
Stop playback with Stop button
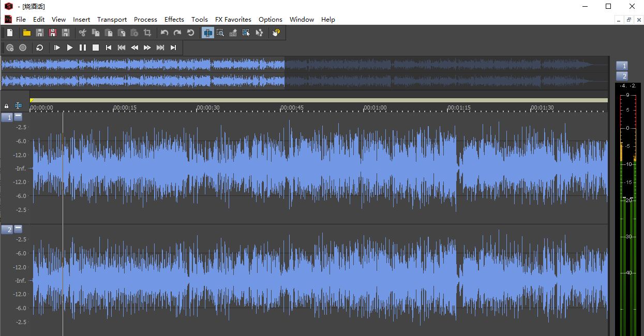[96, 48]
